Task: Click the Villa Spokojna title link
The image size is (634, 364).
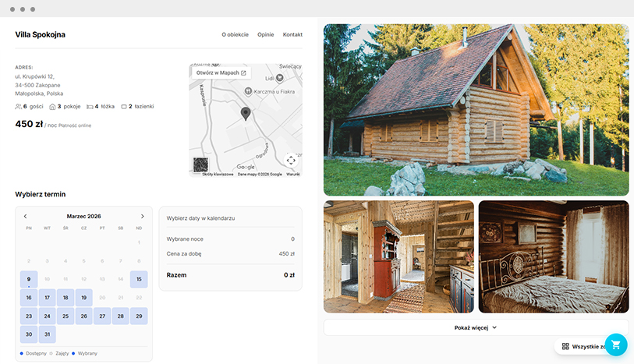Action: pos(41,35)
